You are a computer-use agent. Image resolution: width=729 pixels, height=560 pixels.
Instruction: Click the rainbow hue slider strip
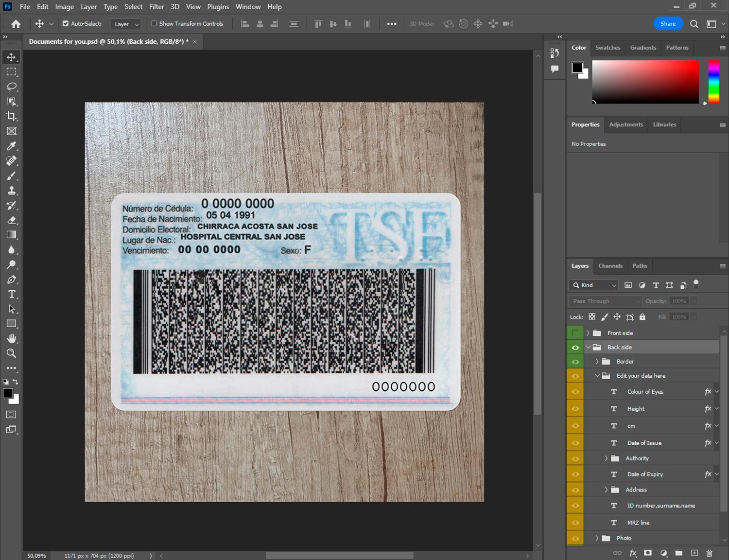(x=713, y=82)
